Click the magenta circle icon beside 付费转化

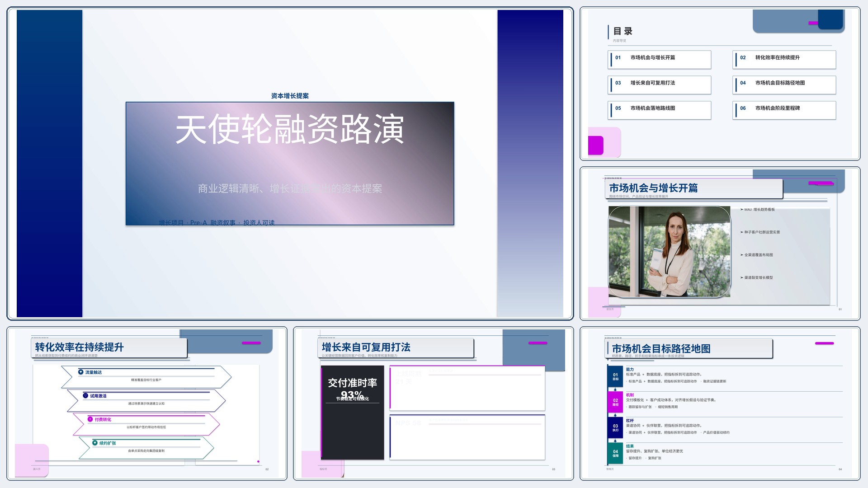[90, 419]
